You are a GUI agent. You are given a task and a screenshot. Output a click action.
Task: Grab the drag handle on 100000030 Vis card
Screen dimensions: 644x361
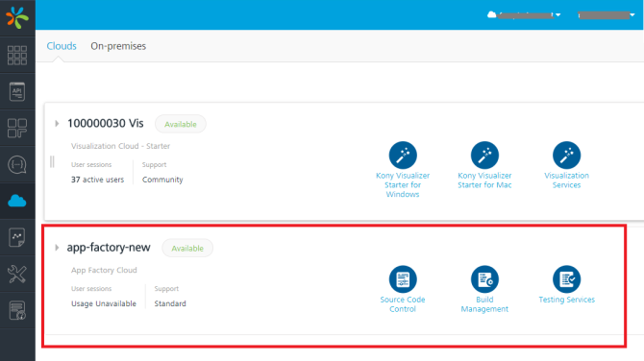[x=52, y=161]
